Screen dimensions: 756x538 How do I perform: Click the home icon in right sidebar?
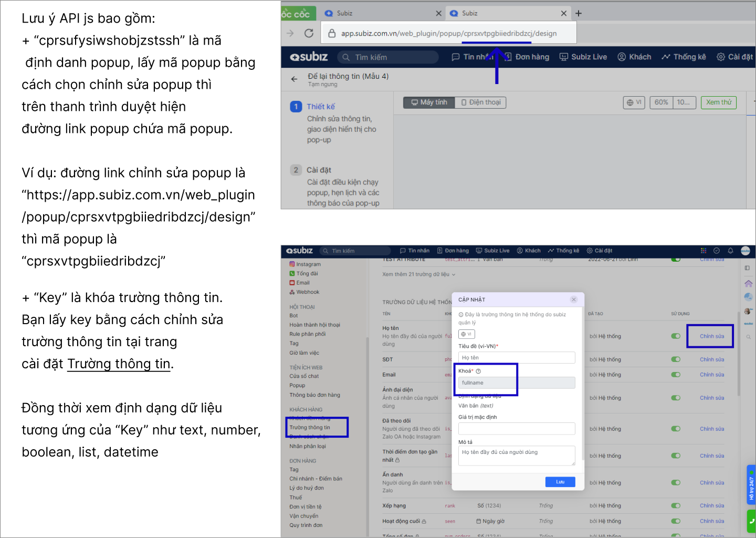748,284
